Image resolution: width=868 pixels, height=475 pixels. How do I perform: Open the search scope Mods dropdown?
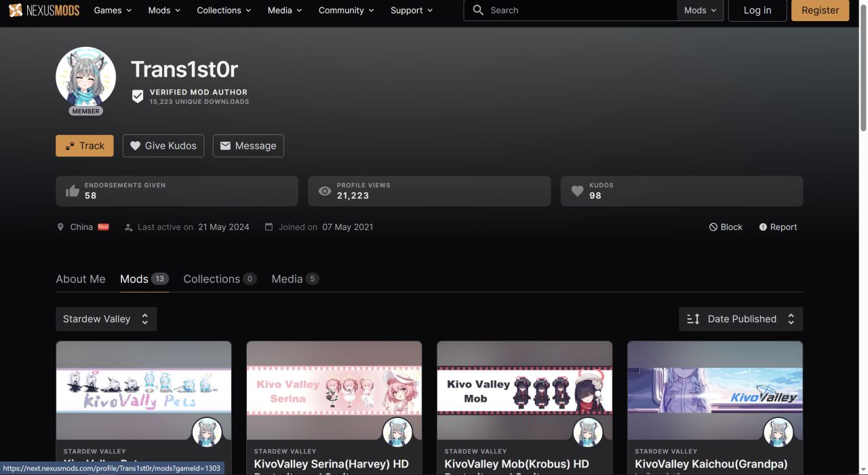[x=700, y=10]
